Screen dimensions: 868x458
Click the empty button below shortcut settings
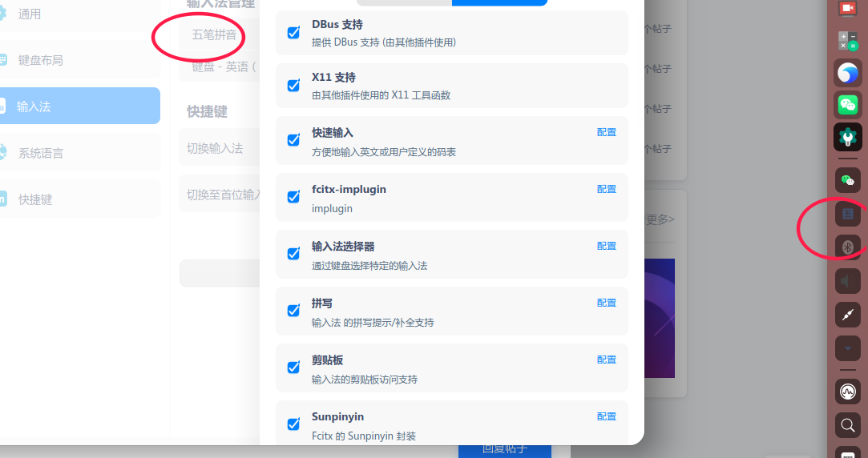[220, 273]
